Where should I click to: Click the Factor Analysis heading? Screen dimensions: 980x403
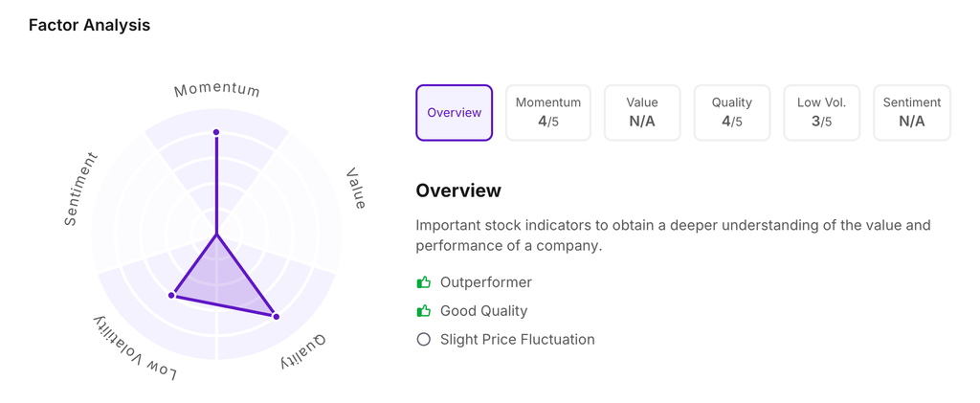coord(89,25)
